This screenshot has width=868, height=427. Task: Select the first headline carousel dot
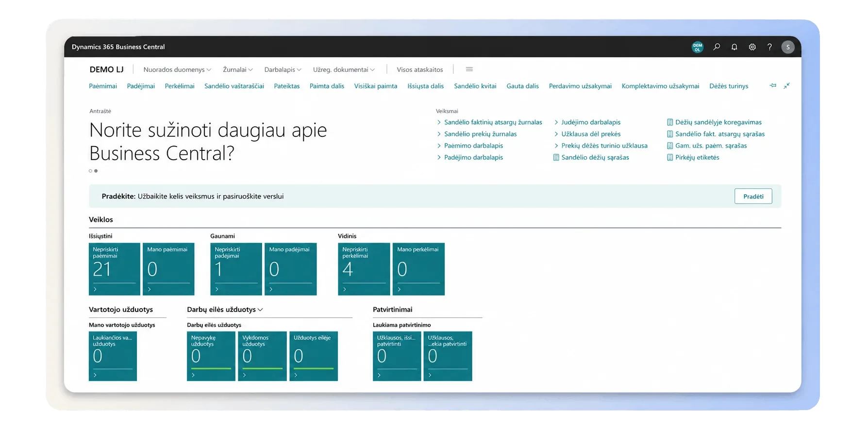click(90, 171)
